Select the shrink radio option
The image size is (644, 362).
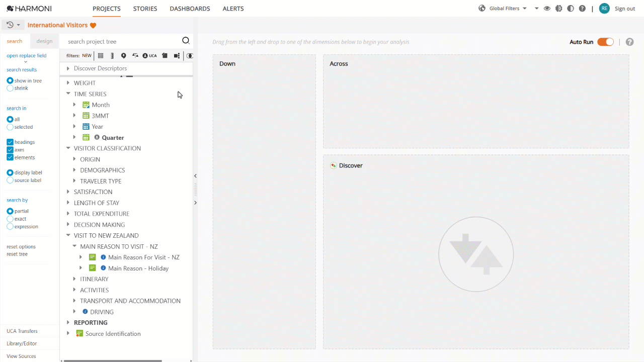pos(10,88)
